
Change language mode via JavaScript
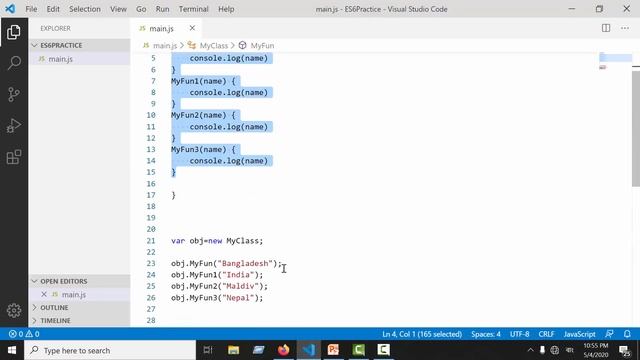click(x=579, y=334)
